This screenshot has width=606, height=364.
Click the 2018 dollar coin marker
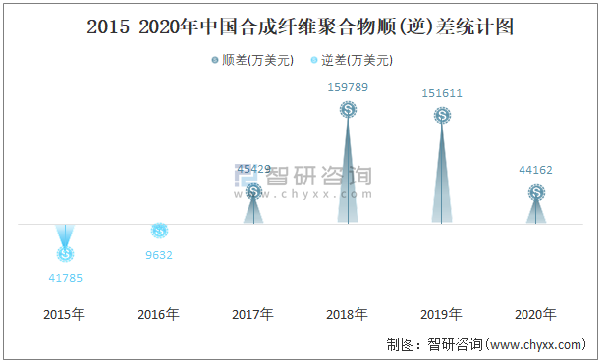[x=348, y=110]
